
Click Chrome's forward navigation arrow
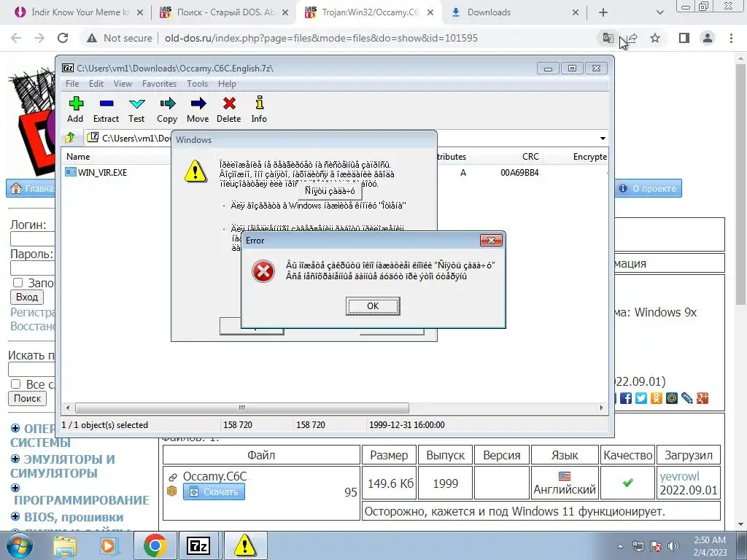coord(39,38)
